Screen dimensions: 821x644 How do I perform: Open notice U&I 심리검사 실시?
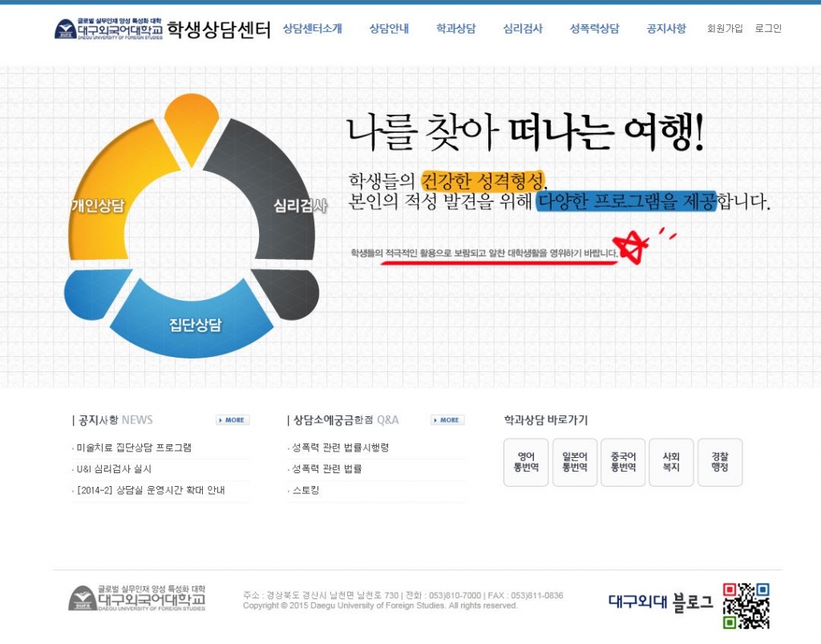114,469
